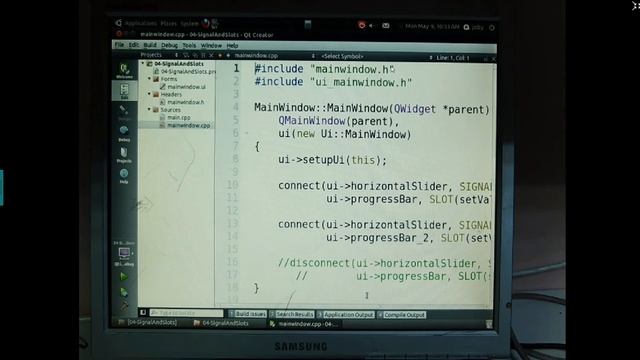Screen dimensions: 640x360
Task: Select mainwindow.cpp in the project tree
Action: pos(185,125)
